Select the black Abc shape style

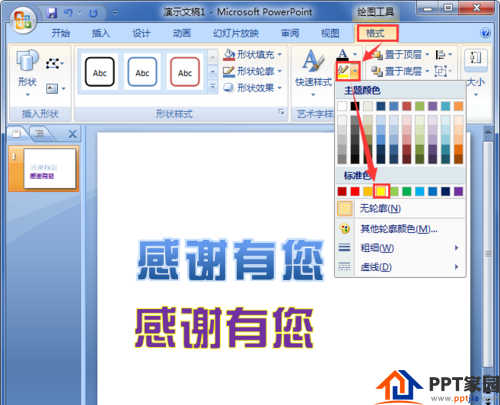(x=100, y=72)
